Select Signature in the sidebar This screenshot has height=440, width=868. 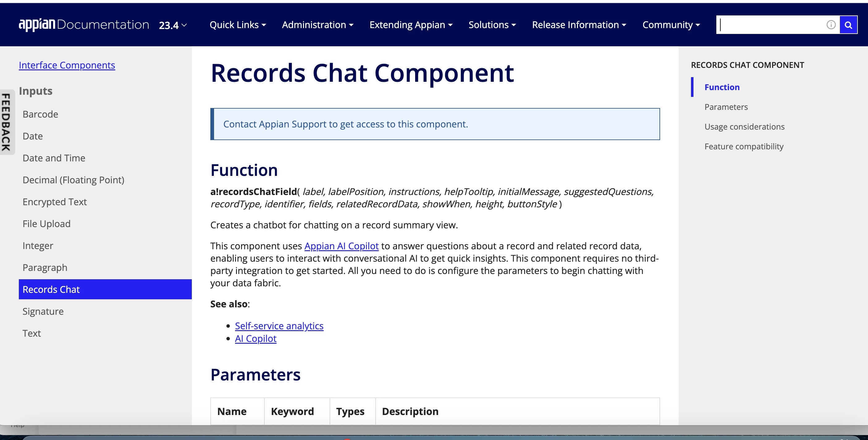[x=43, y=311]
